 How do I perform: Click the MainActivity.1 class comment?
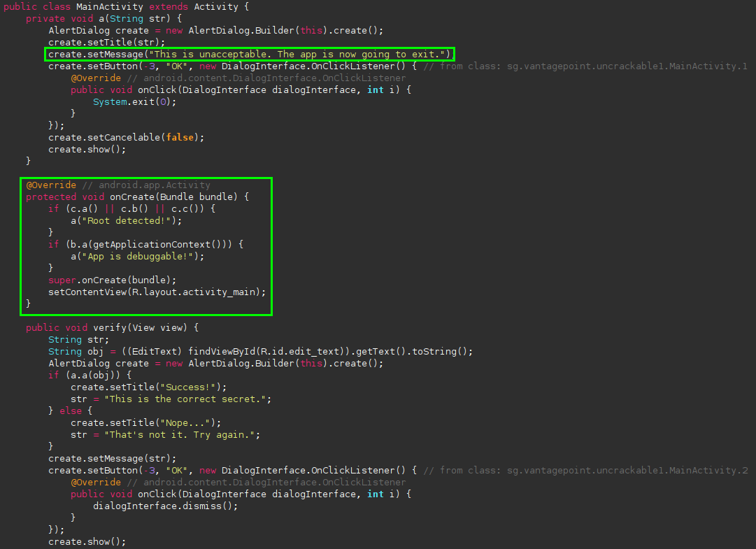tap(585, 66)
